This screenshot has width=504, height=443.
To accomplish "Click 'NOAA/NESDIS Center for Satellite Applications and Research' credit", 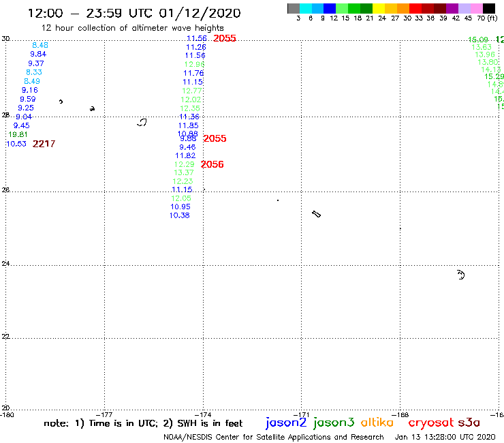I will tap(274, 438).
